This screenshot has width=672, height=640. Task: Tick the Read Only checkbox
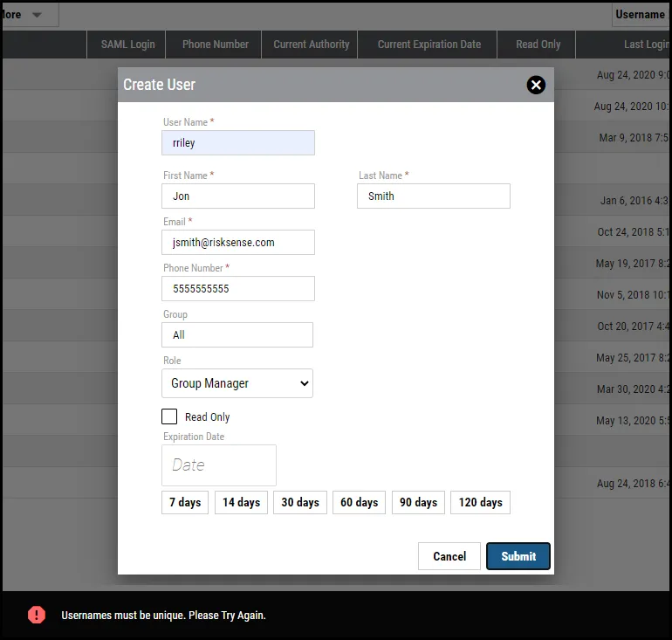pos(169,416)
